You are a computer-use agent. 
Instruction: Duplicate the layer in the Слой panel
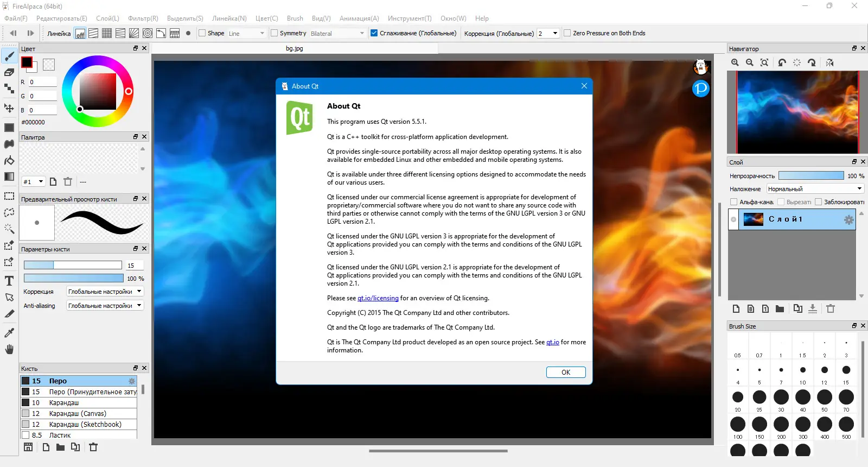(797, 309)
